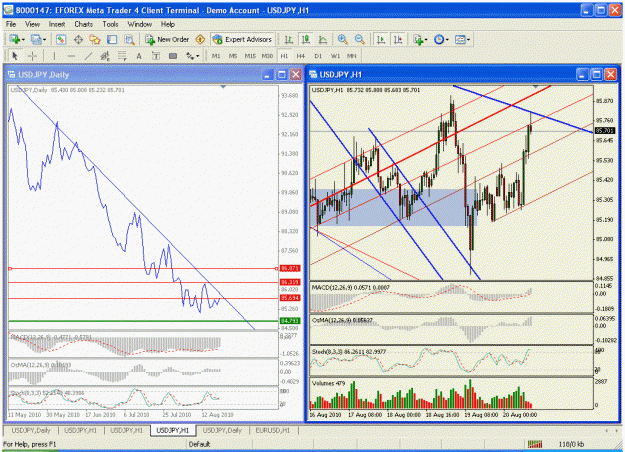Click the chart shift marker on H1 chart
This screenshot has height=452, width=625.
pyautogui.click(x=536, y=86)
